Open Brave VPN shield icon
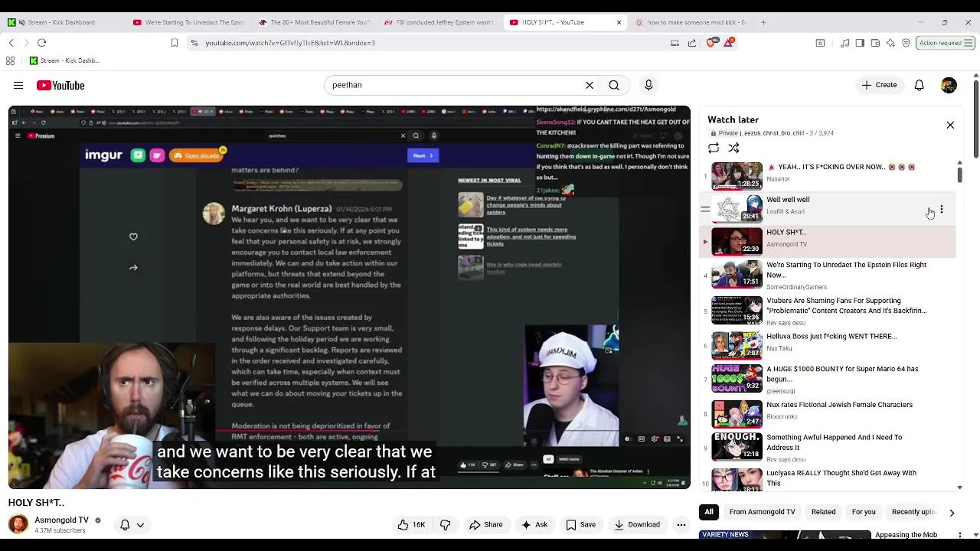 pos(906,43)
